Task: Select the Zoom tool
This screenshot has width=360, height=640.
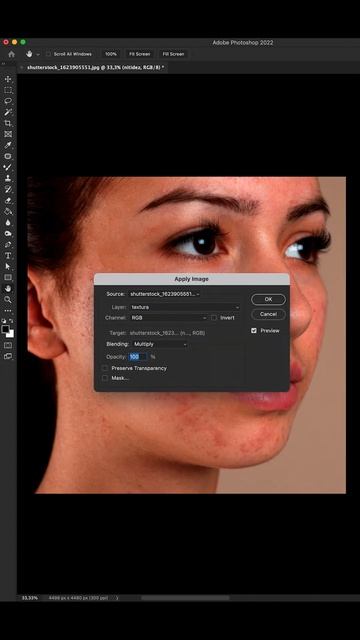Action: 8,299
